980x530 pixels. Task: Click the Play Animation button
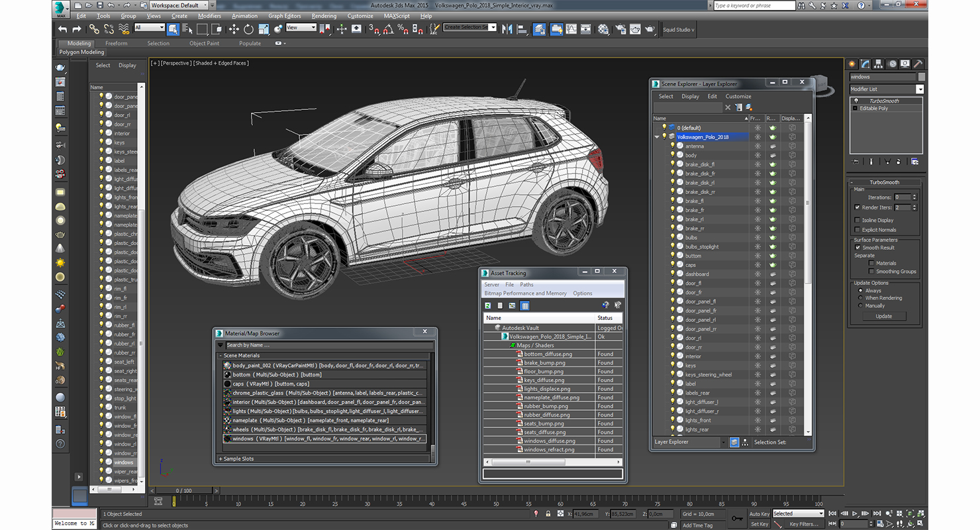click(x=855, y=513)
